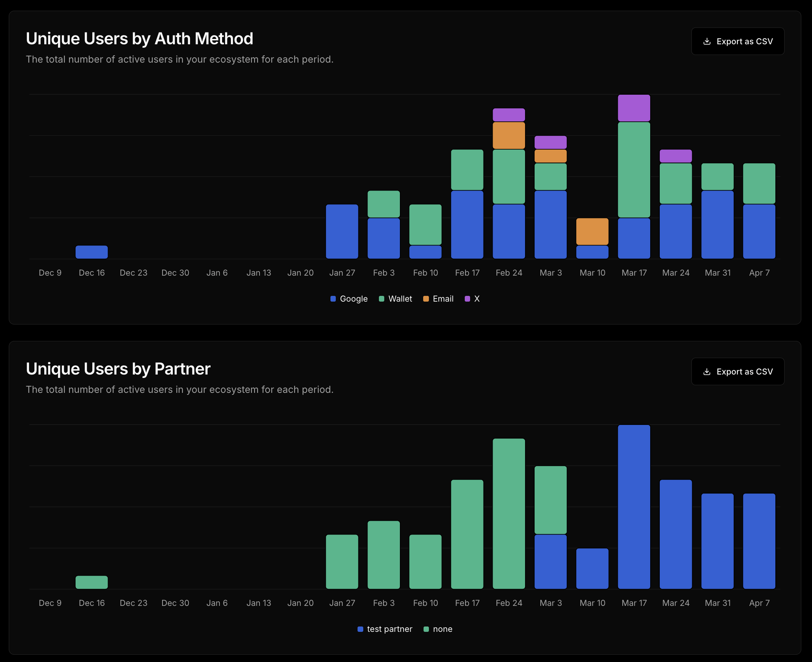Click download icon in Auth Method export button
Image resolution: width=812 pixels, height=662 pixels.
click(707, 41)
